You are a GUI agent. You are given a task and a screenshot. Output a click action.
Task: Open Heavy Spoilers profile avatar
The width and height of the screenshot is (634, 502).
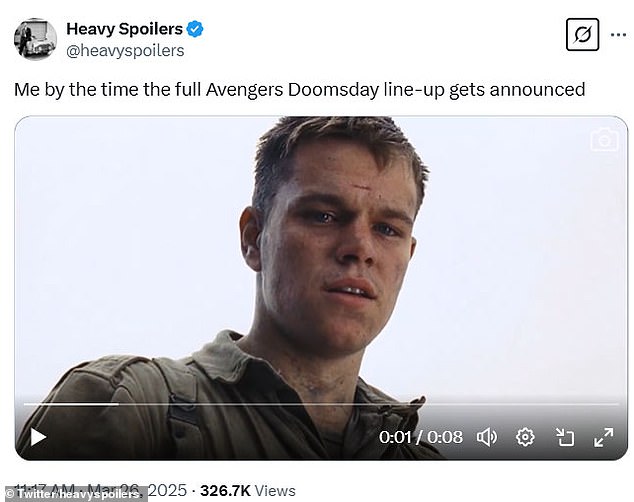pos(35,39)
